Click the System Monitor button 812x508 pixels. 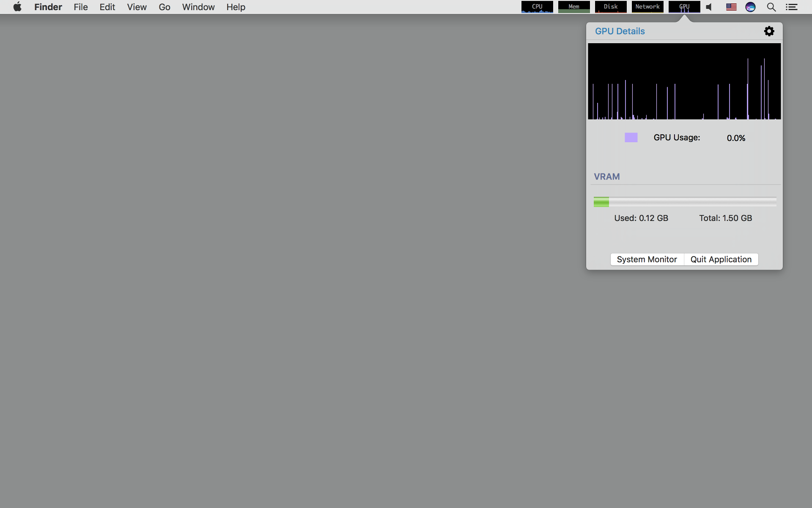[x=647, y=260]
